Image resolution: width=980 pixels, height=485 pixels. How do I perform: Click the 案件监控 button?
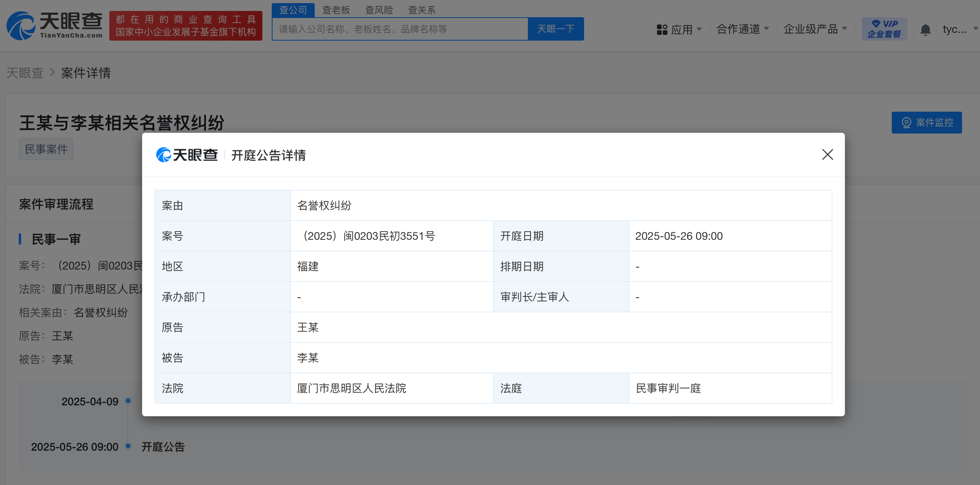[x=927, y=123]
